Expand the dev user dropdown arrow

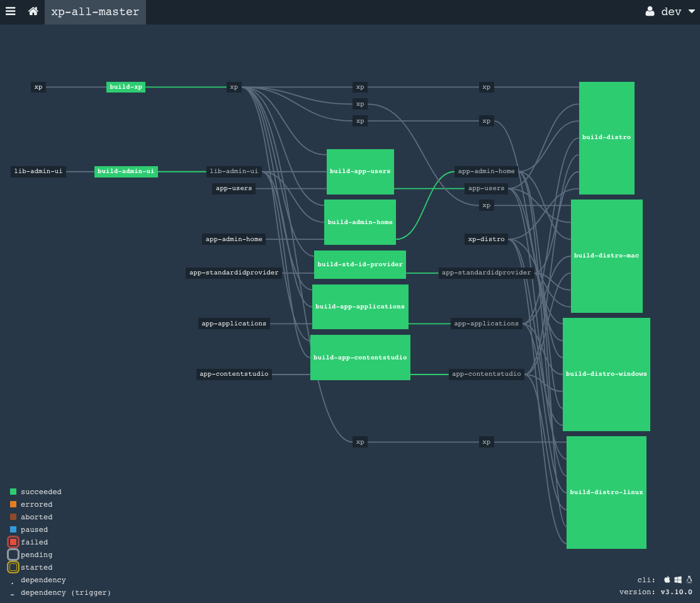692,11
